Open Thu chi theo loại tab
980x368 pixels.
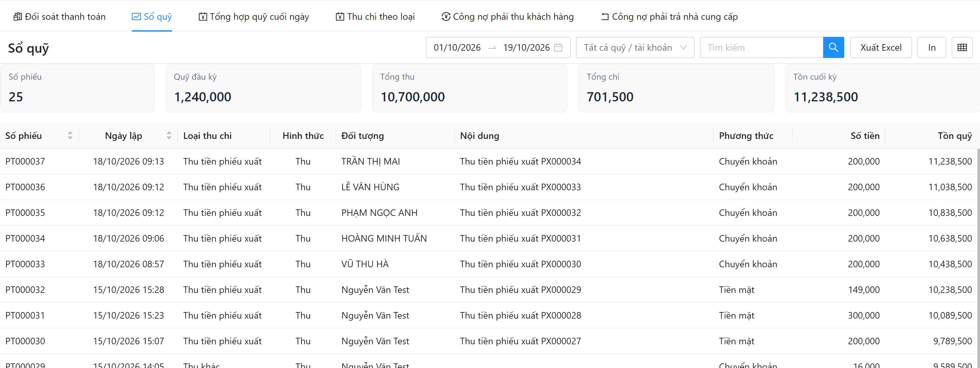point(375,17)
